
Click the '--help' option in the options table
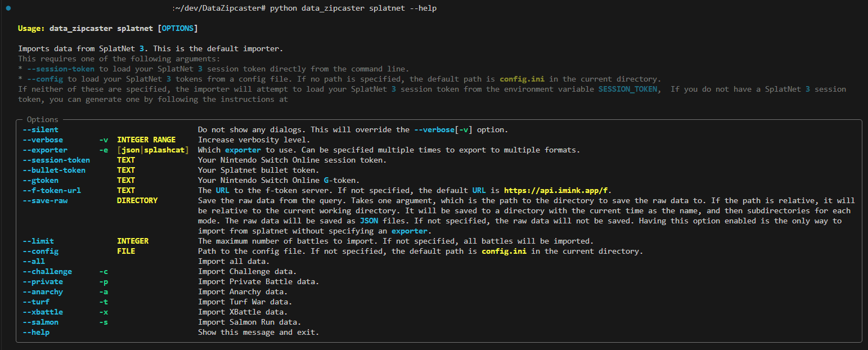coord(36,333)
